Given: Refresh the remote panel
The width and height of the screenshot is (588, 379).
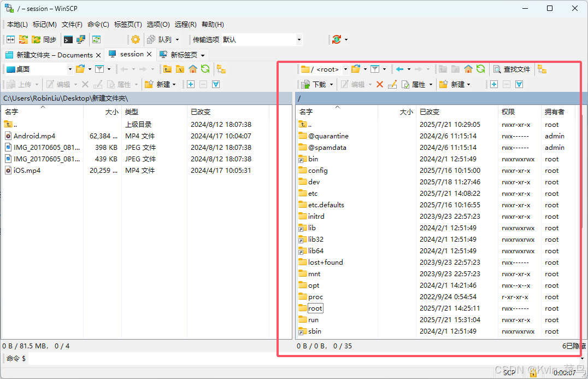Looking at the screenshot, I should click(481, 69).
